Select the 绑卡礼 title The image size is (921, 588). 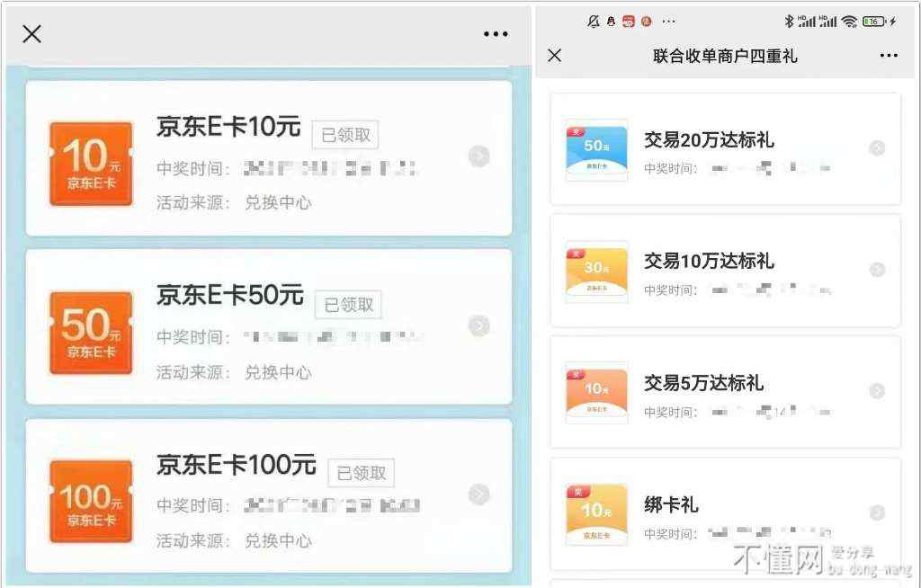[671, 504]
